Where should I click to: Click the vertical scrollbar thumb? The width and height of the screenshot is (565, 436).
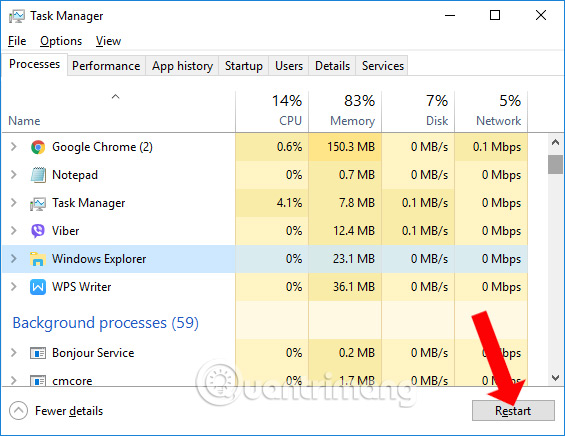pyautogui.click(x=555, y=164)
